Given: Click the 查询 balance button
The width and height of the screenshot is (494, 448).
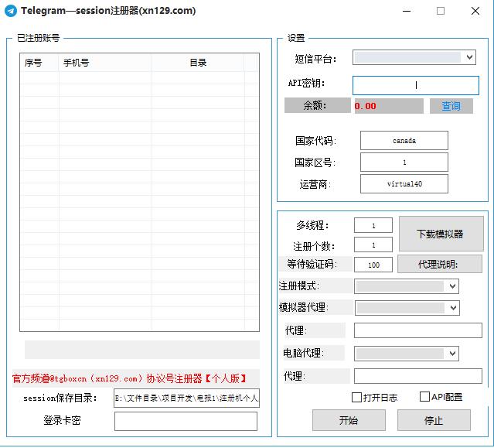Looking at the screenshot, I should pos(451,106).
